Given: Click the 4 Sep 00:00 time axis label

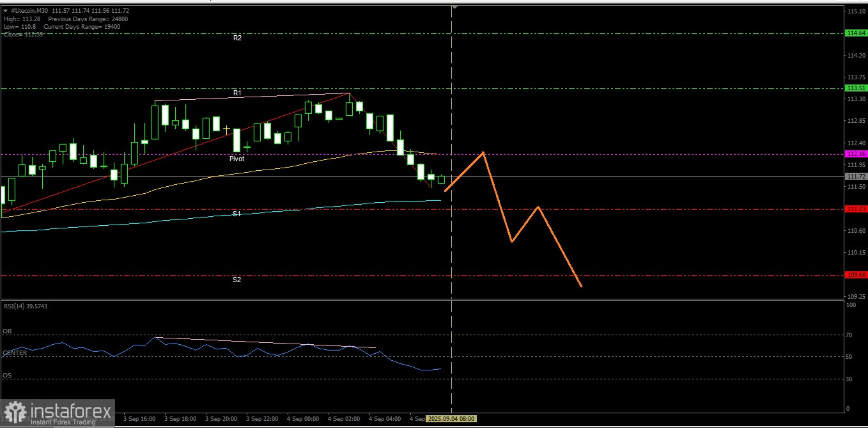Looking at the screenshot, I should pos(303,418).
